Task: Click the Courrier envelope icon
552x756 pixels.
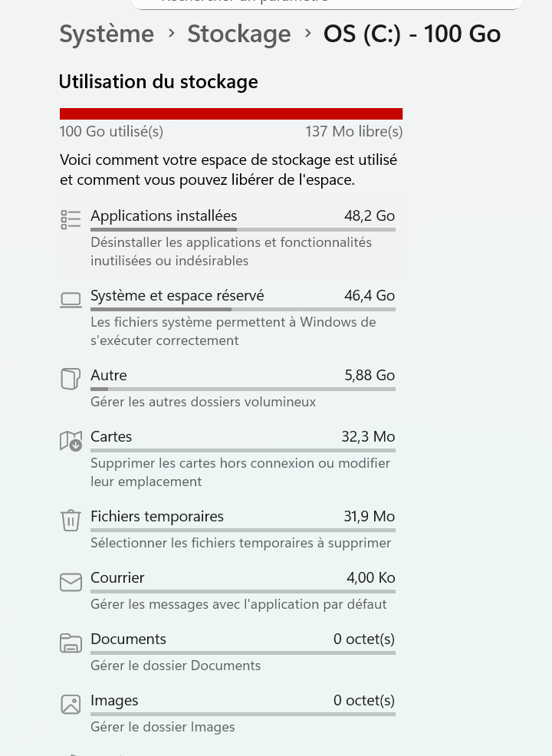Action: click(71, 582)
